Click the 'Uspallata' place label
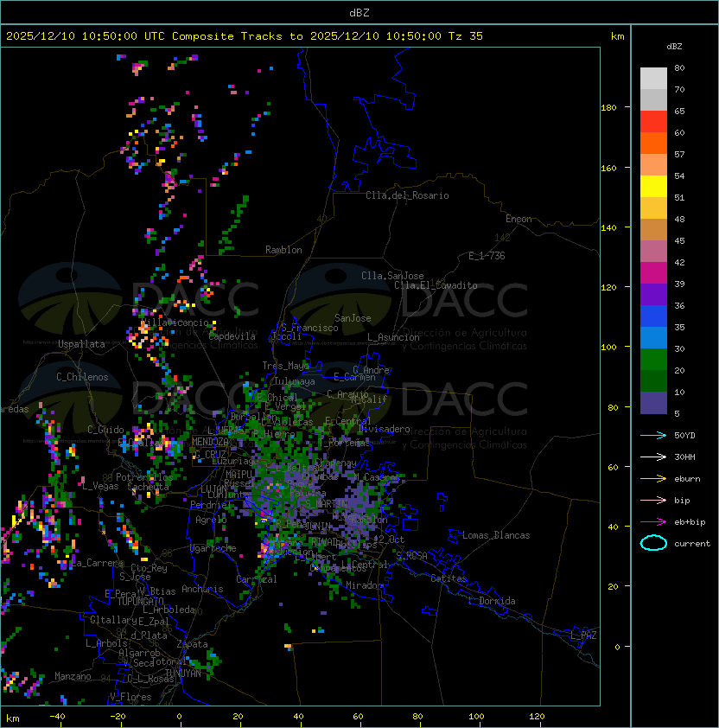Viewport: 719px width, 728px height. pyautogui.click(x=81, y=344)
